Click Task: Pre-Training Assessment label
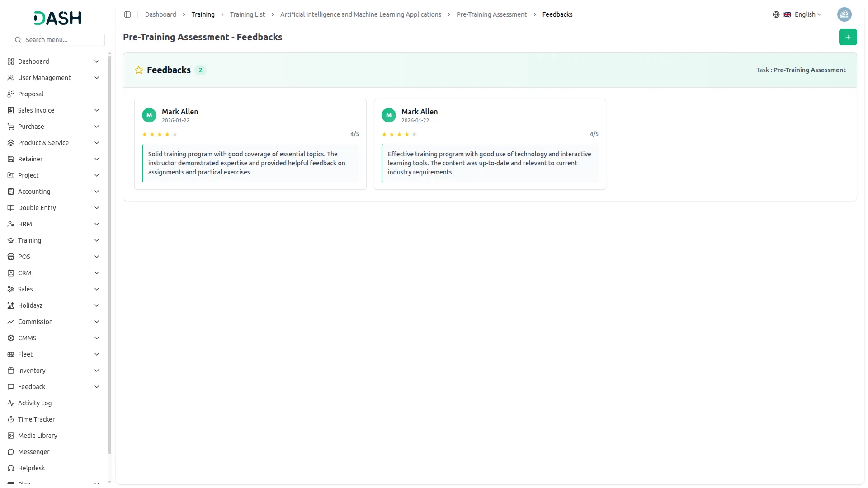 tap(801, 70)
